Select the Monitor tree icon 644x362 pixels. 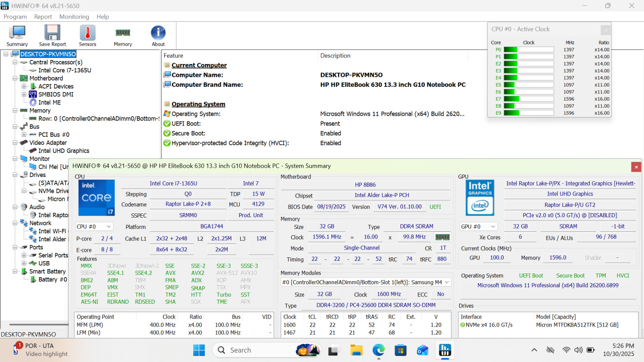point(24,159)
